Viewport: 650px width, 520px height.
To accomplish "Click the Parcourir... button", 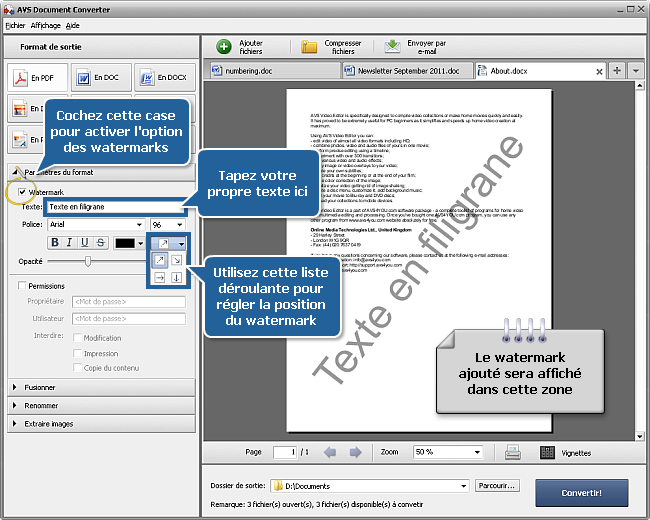I will 497,486.
